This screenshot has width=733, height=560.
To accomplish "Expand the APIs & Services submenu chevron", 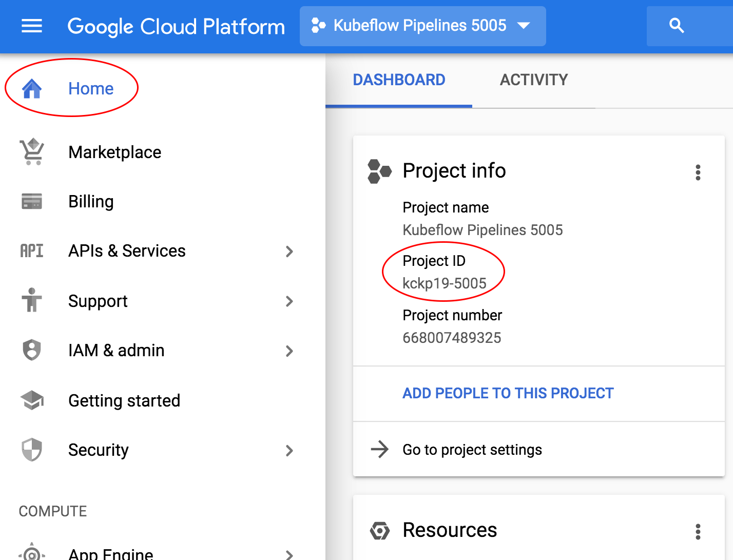I will click(290, 252).
